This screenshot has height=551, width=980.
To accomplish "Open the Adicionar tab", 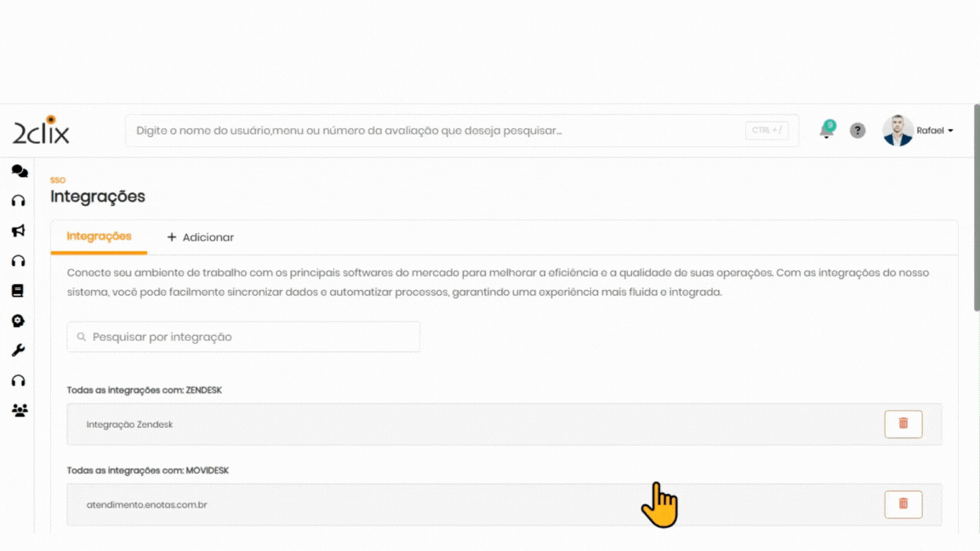I will (x=200, y=237).
